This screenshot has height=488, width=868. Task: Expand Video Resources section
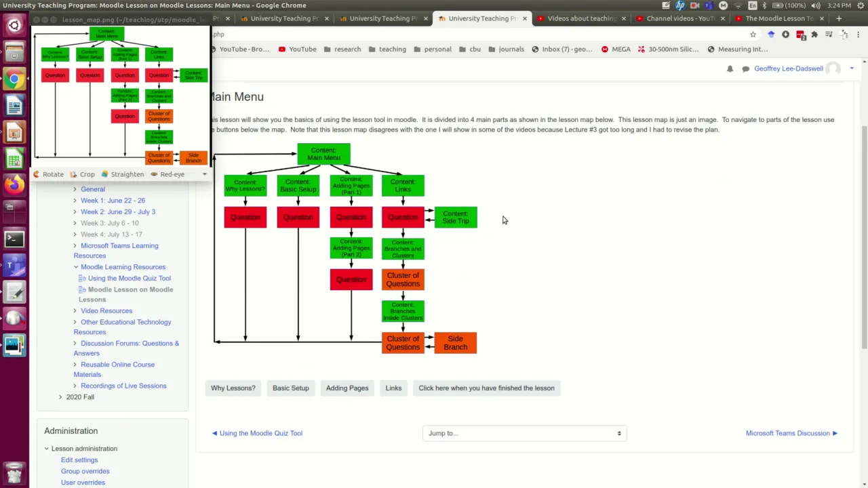click(75, 310)
